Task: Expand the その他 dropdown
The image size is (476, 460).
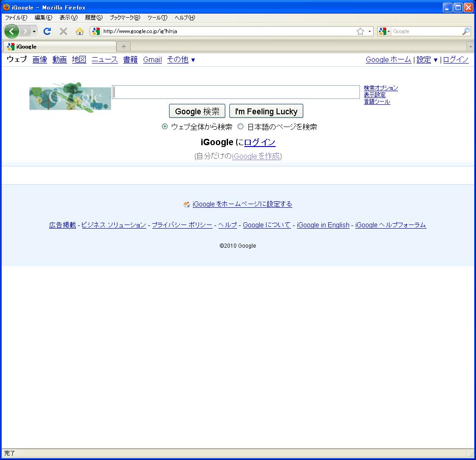Action: coord(181,59)
